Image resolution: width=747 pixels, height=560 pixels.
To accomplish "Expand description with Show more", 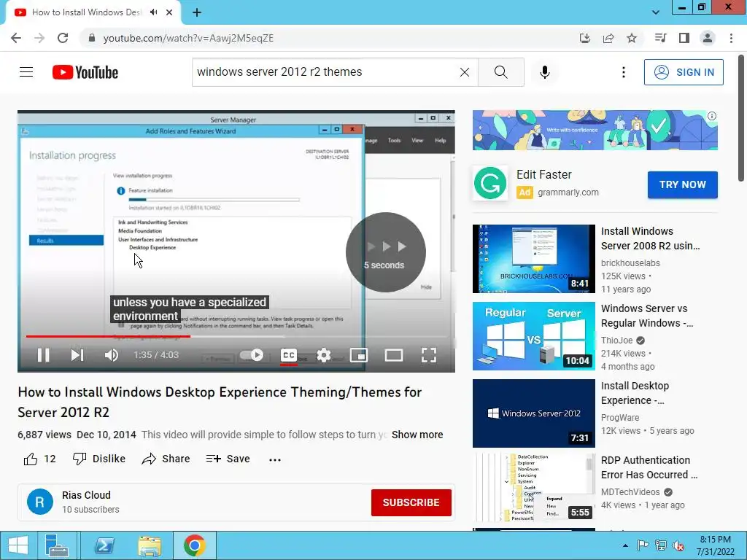I will [x=417, y=435].
